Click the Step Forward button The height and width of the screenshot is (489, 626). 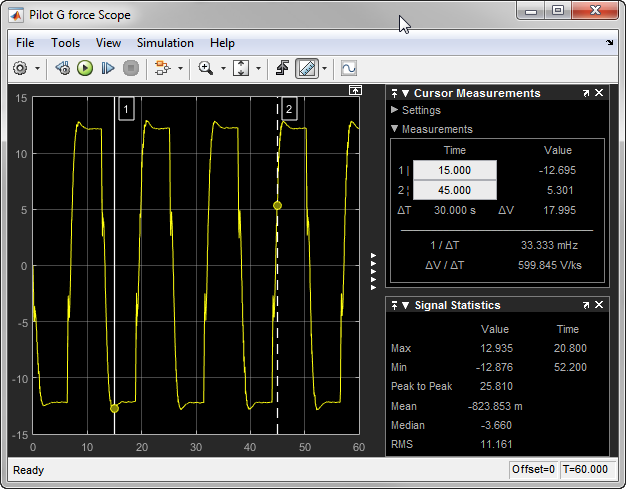tap(108, 68)
